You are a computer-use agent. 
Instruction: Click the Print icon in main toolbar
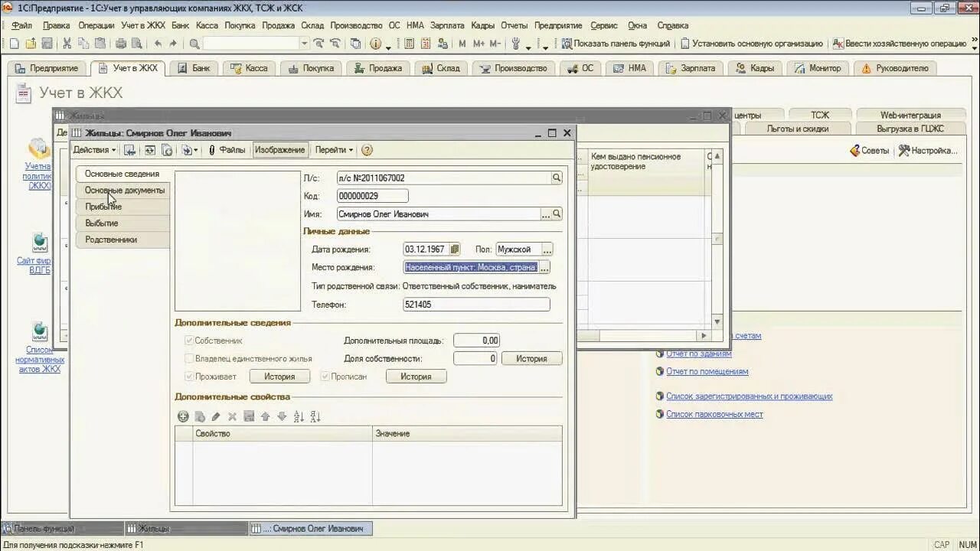coord(120,44)
